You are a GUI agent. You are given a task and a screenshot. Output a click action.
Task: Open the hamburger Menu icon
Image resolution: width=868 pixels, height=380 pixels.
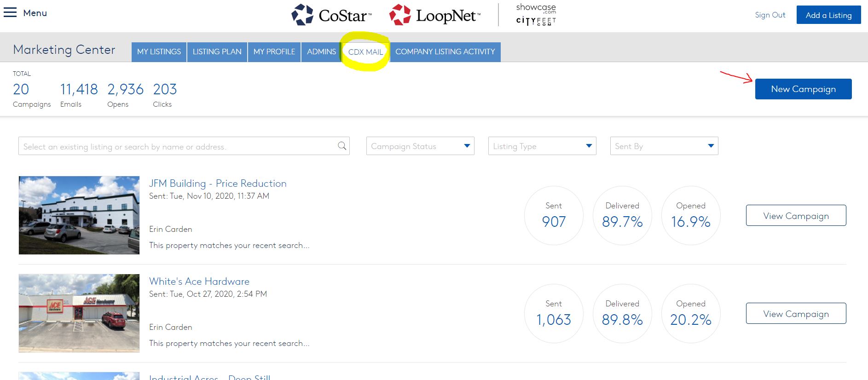10,12
